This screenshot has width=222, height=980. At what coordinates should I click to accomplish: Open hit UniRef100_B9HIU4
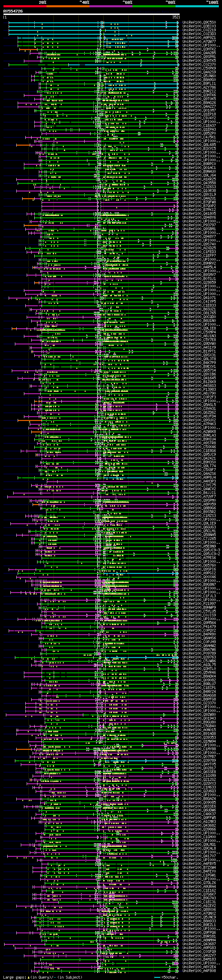[x=199, y=439]
